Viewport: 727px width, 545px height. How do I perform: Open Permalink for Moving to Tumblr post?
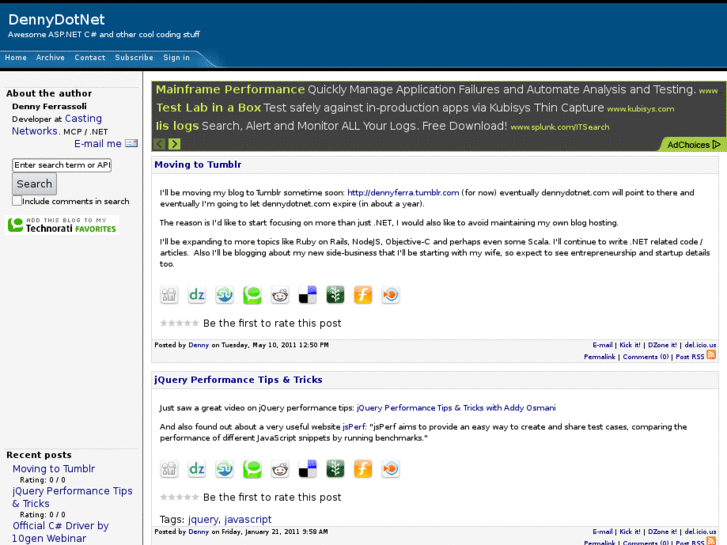pyautogui.click(x=599, y=357)
